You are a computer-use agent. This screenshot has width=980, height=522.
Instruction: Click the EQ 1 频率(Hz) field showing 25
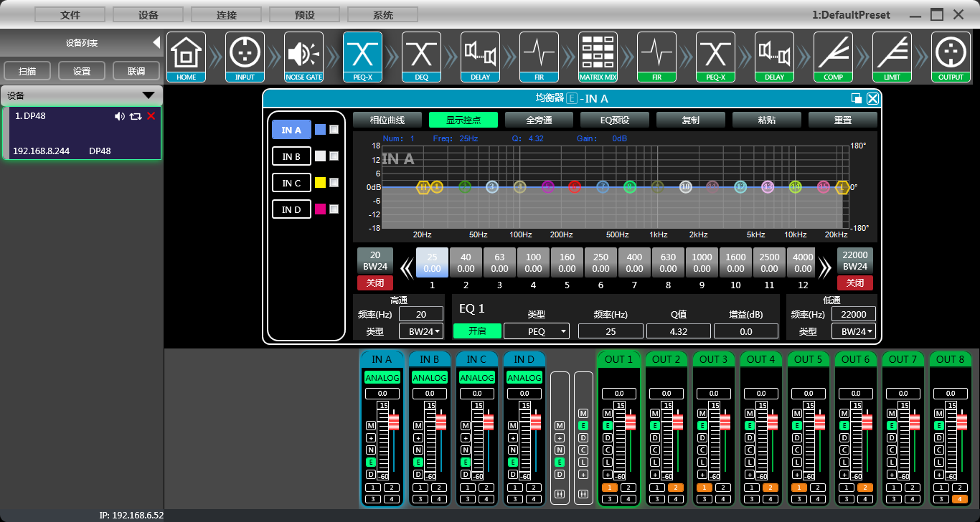coord(611,331)
